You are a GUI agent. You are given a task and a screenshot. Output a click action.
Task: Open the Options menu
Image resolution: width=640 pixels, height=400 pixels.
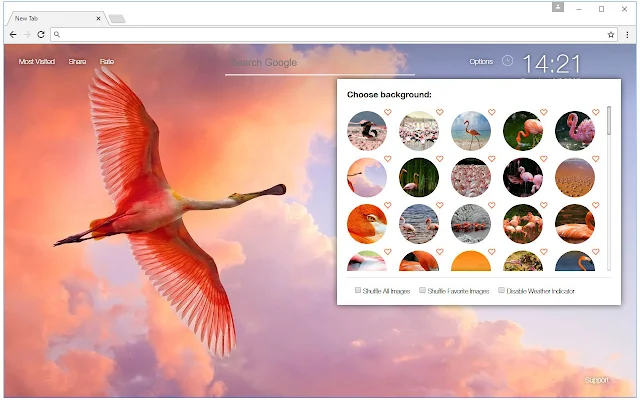[x=481, y=62]
